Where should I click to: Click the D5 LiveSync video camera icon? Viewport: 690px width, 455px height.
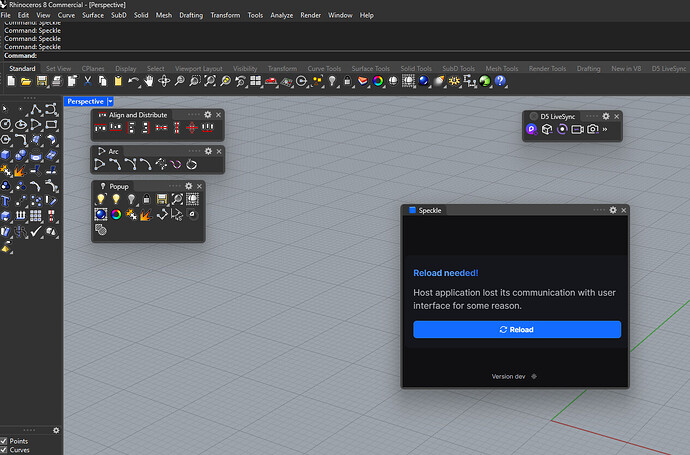tap(577, 129)
